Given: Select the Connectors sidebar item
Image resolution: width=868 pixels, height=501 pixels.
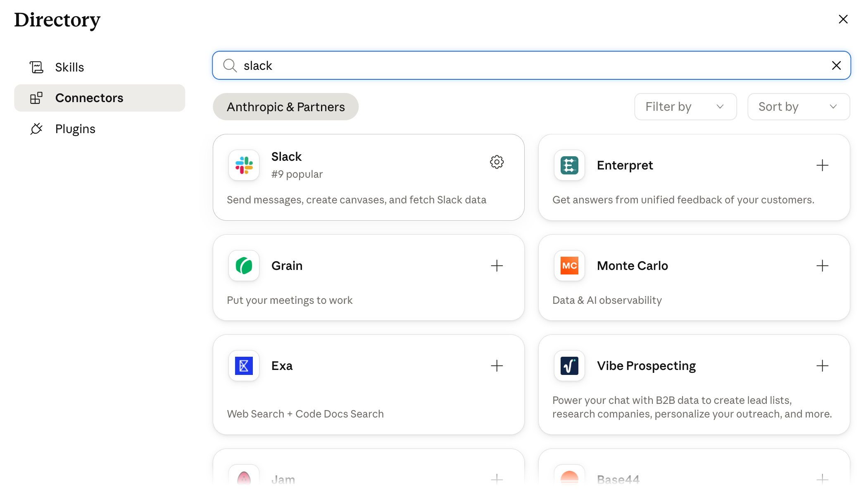Looking at the screenshot, I should tap(100, 98).
